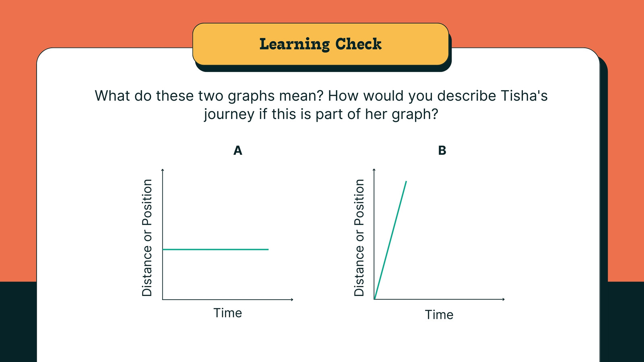Image resolution: width=644 pixels, height=362 pixels.
Task: Click the right arrowhead on graph A's time axis
Action: (292, 299)
